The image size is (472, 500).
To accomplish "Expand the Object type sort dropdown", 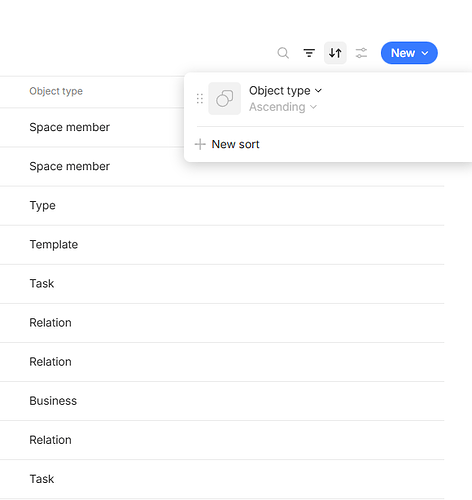I will click(x=285, y=91).
